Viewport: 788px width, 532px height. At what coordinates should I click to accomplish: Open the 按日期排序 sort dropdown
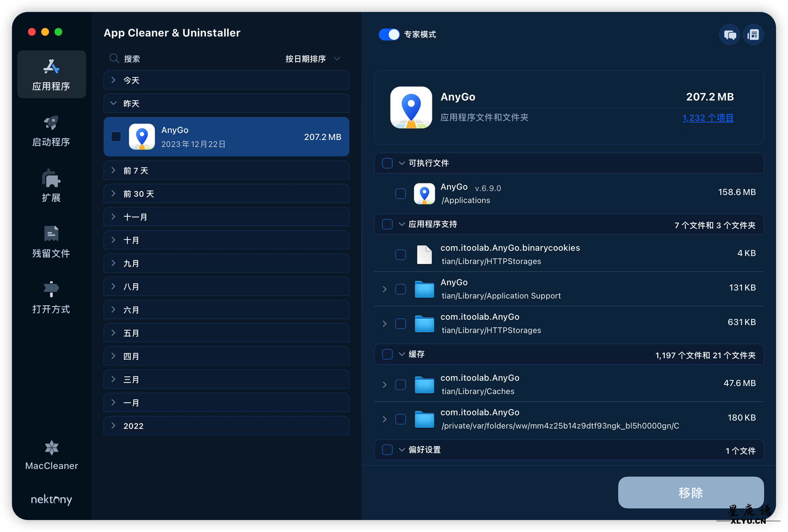click(x=313, y=59)
